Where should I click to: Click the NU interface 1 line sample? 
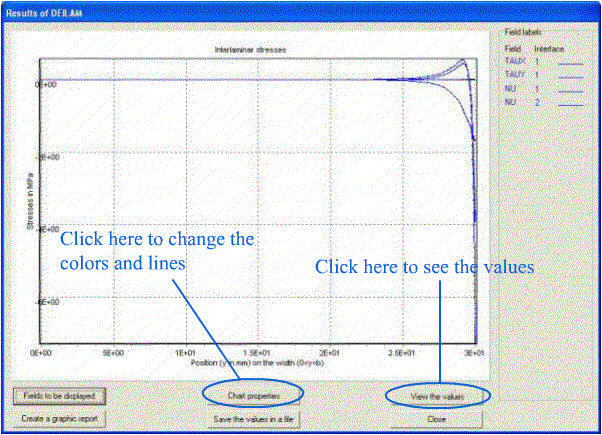pos(571,88)
